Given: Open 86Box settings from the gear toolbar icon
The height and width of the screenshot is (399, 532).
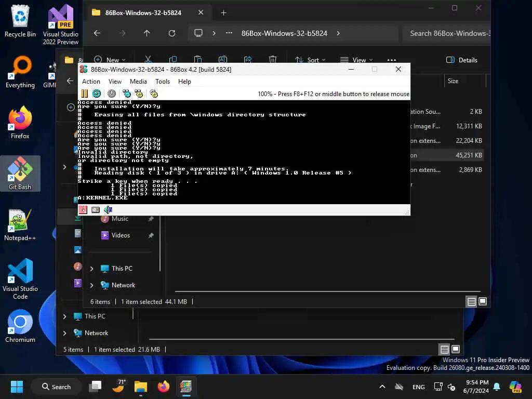Looking at the screenshot, I should pos(154,94).
